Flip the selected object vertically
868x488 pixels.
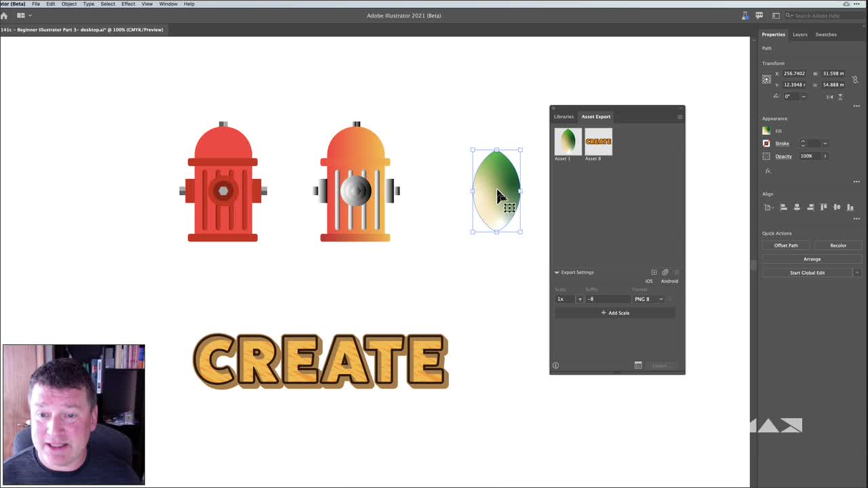coord(840,96)
